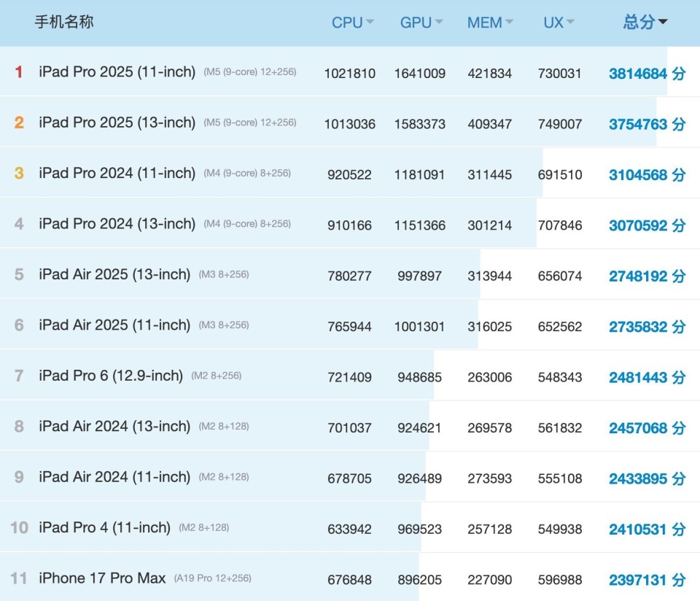Click spec label M5 (9-core) 12+256 in row 1
This screenshot has height=601, width=700.
[250, 72]
